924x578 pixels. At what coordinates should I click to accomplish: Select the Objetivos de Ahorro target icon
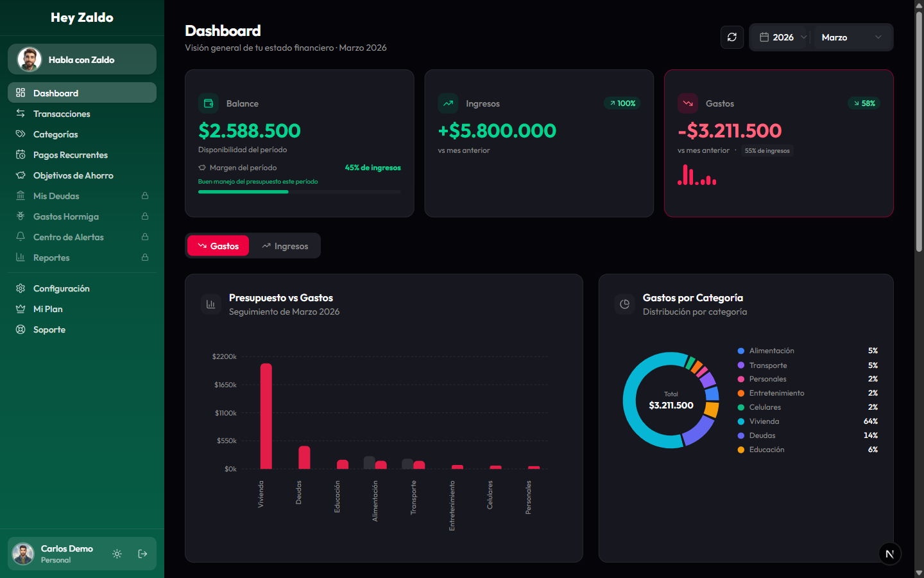point(20,175)
